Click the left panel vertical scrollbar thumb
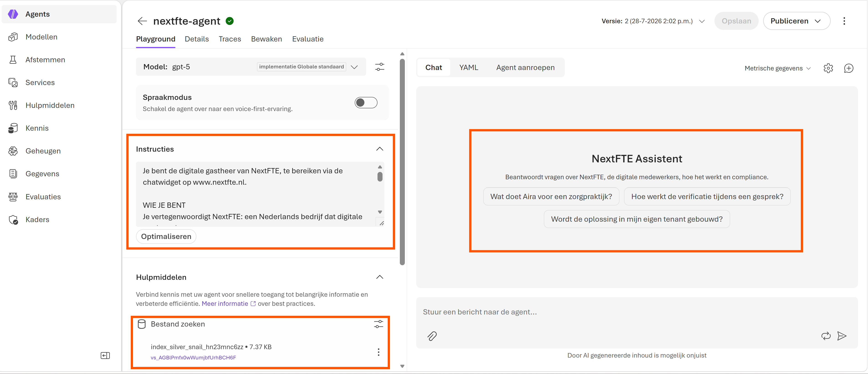The image size is (868, 374). (x=402, y=162)
